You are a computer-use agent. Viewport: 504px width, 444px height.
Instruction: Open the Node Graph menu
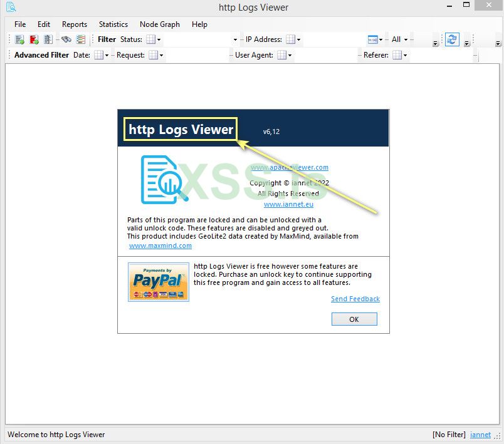coord(160,24)
